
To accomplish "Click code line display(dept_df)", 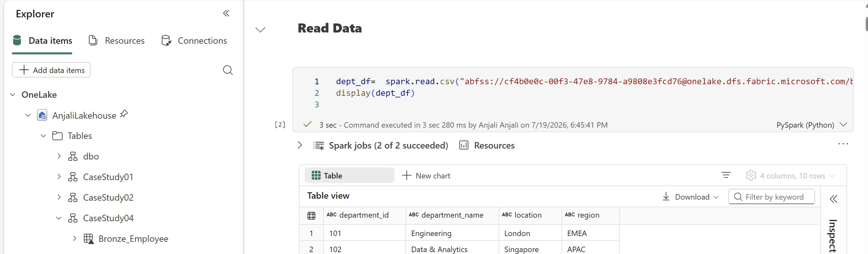I will [x=375, y=93].
